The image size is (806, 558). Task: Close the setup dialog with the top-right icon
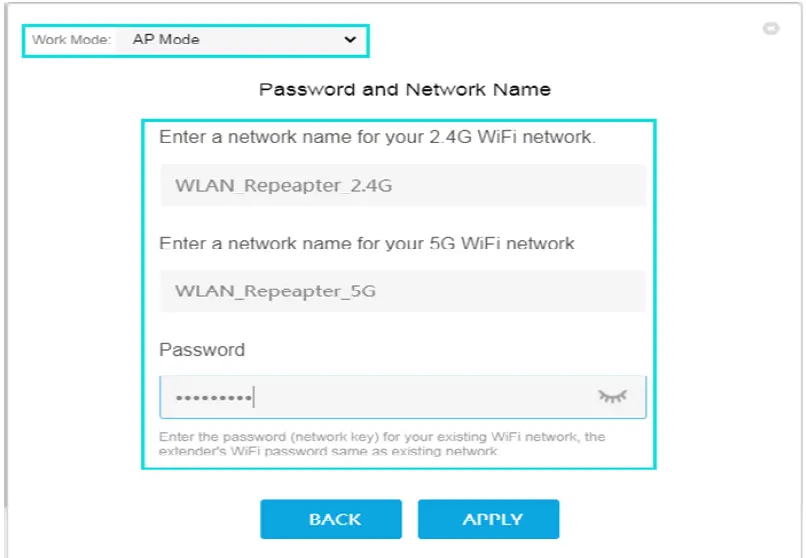[771, 29]
